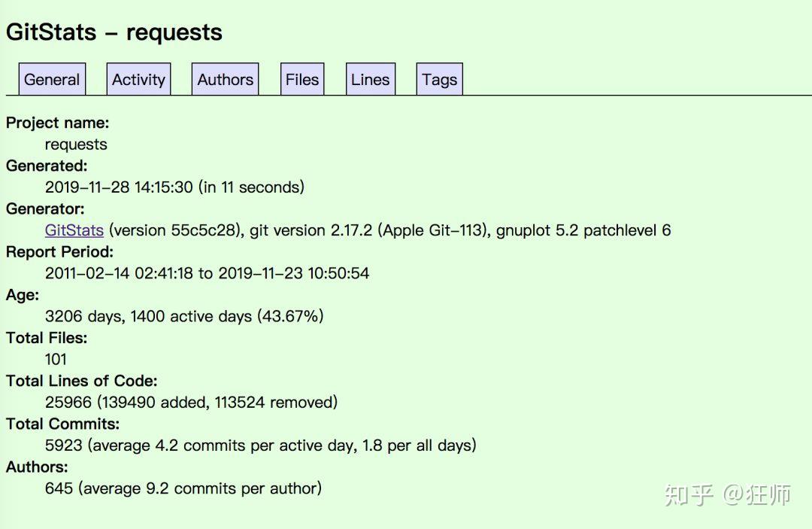Switch to the Activity tab
The height and width of the screenshot is (529, 812).
pyautogui.click(x=138, y=79)
